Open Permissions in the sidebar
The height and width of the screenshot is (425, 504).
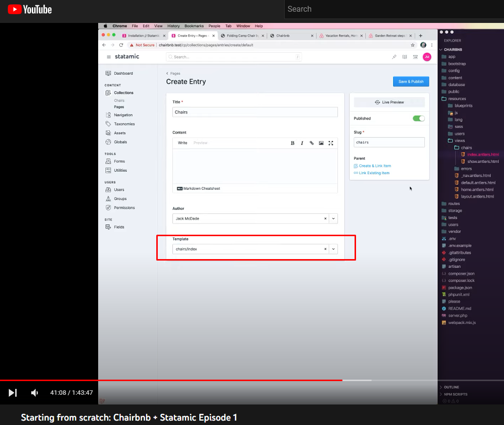click(x=120, y=207)
